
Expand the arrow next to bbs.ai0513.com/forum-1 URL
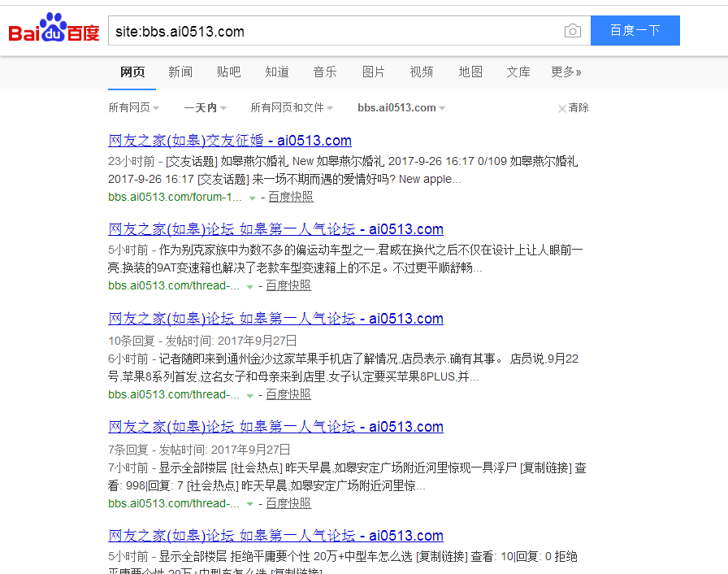coord(253,197)
